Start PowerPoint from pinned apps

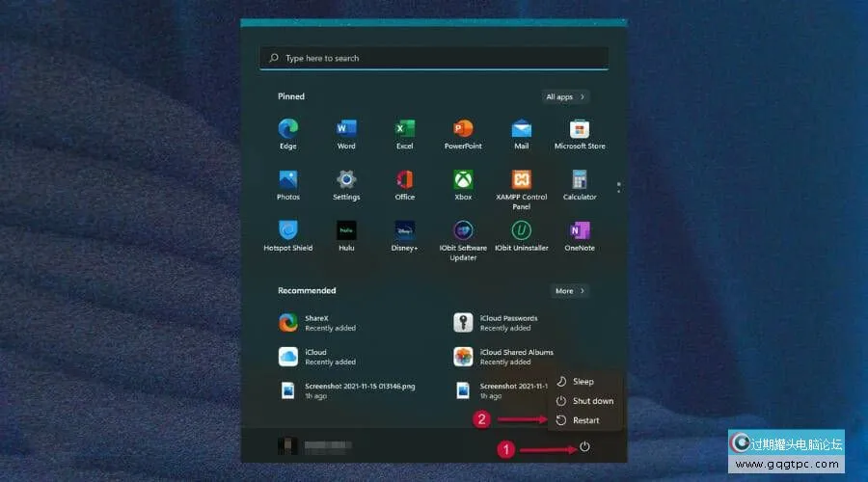[x=463, y=129]
